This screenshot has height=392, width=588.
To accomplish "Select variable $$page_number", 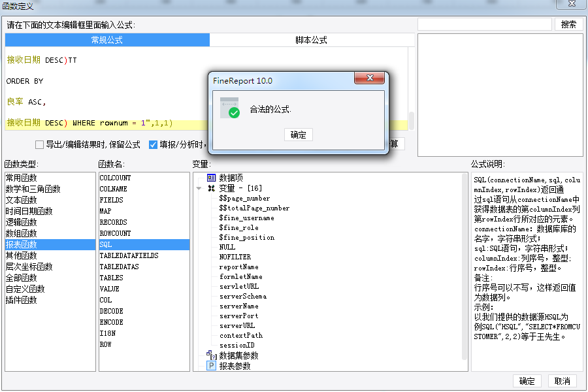I will 244,199.
